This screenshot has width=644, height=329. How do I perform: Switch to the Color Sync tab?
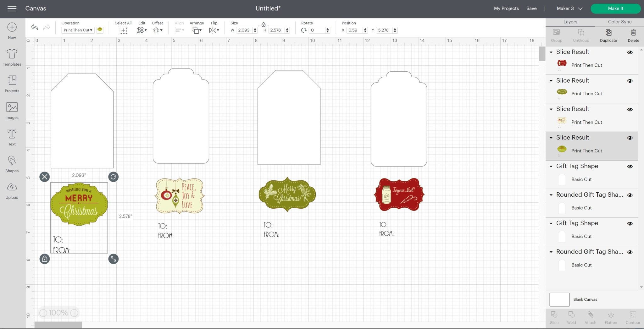point(619,22)
